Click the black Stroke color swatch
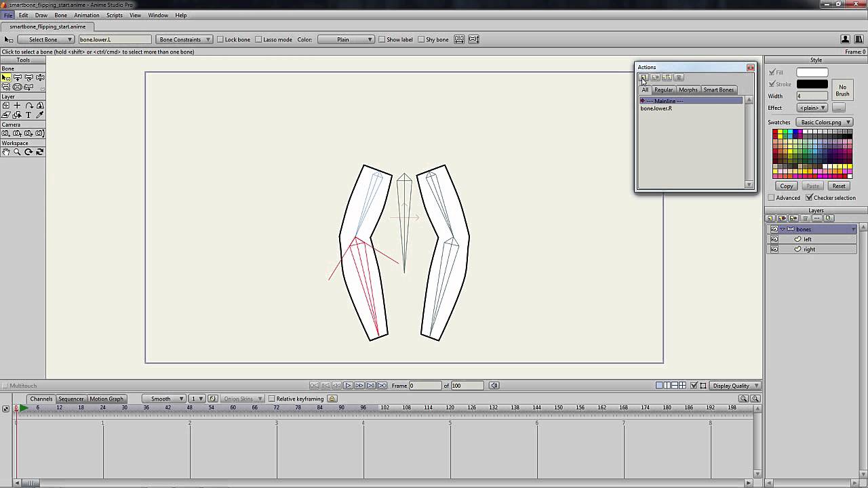The height and width of the screenshot is (488, 868). 812,84
